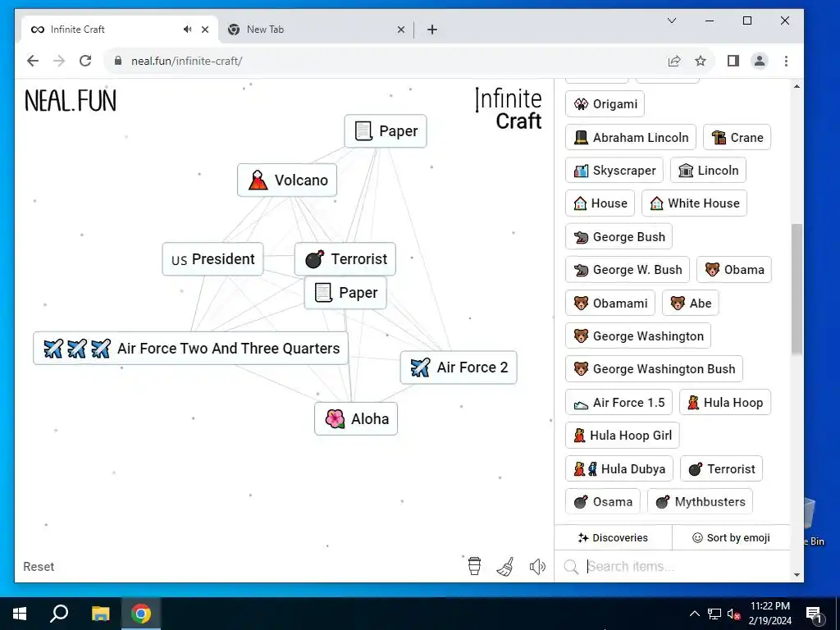
Task: Focus the Search items field
Action: point(673,566)
